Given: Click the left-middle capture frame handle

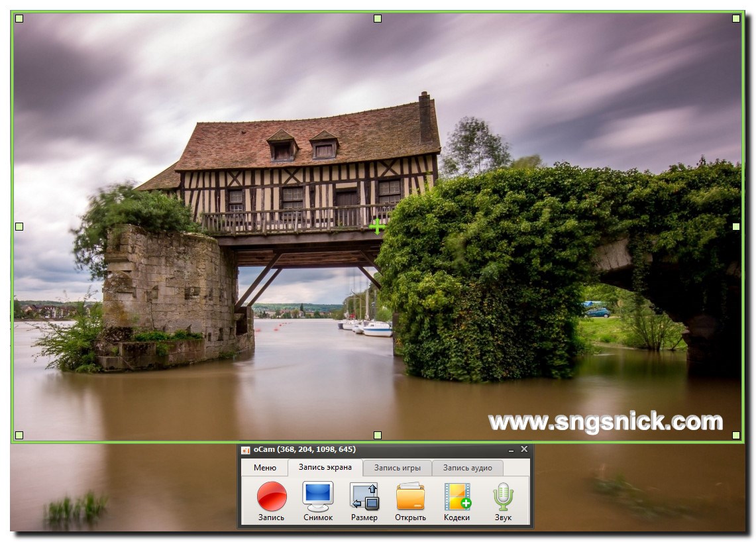Looking at the screenshot, I should [19, 226].
